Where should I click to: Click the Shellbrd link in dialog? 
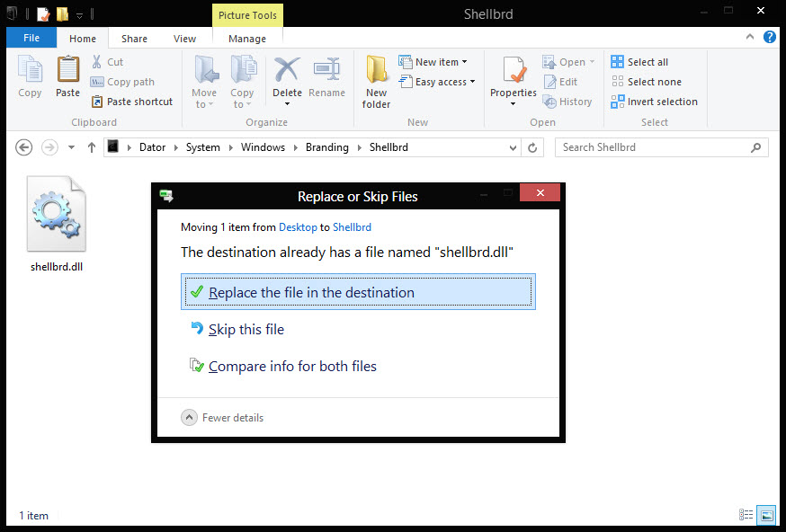(x=352, y=227)
